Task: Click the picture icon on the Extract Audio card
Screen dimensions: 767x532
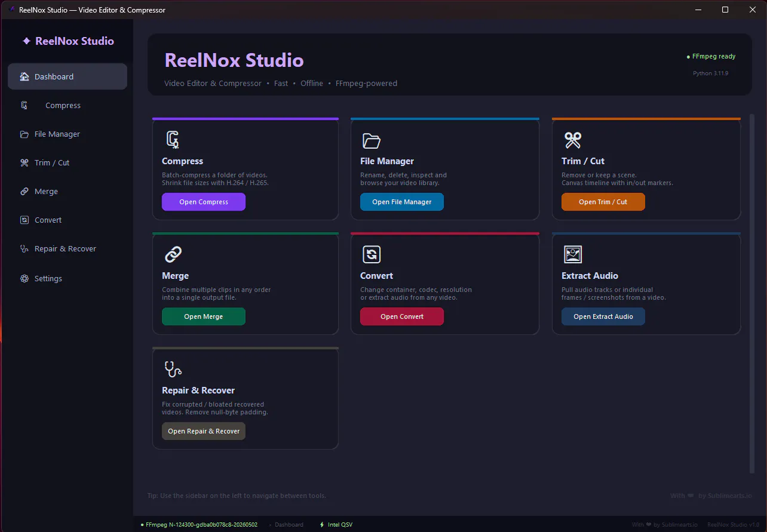Action: click(573, 255)
